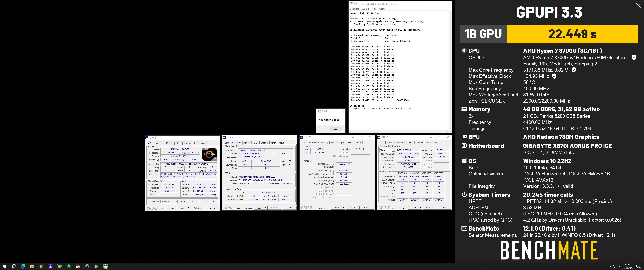Click the 22.449 s result banner
The image size is (644, 270).
pyautogui.click(x=572, y=34)
